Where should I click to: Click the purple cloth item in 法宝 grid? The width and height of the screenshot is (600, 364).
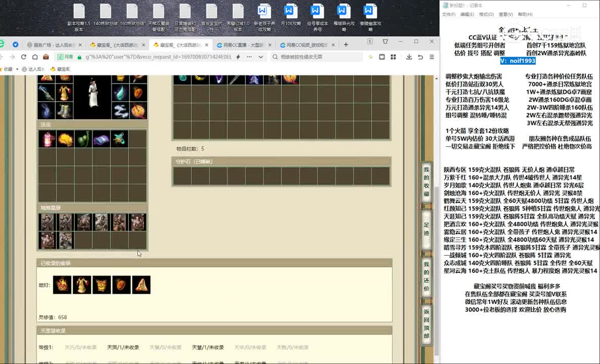tap(101, 139)
